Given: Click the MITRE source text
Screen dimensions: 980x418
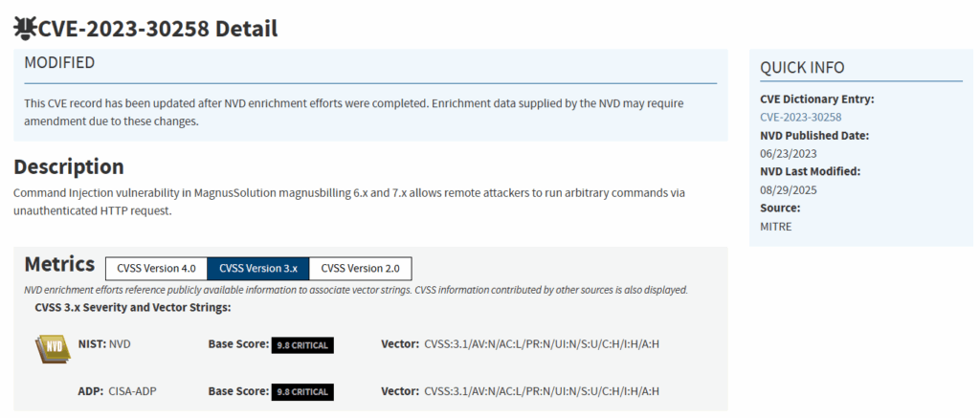Looking at the screenshot, I should click(776, 226).
